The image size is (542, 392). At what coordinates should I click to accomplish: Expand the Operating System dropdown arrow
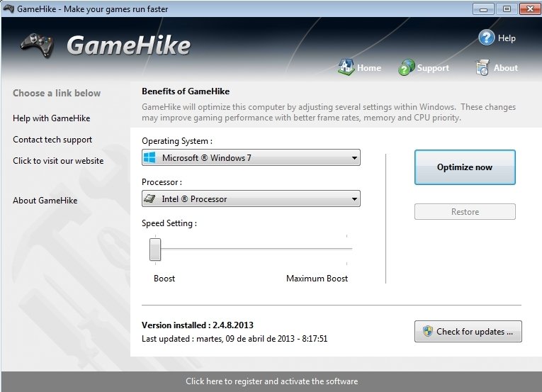pos(354,158)
